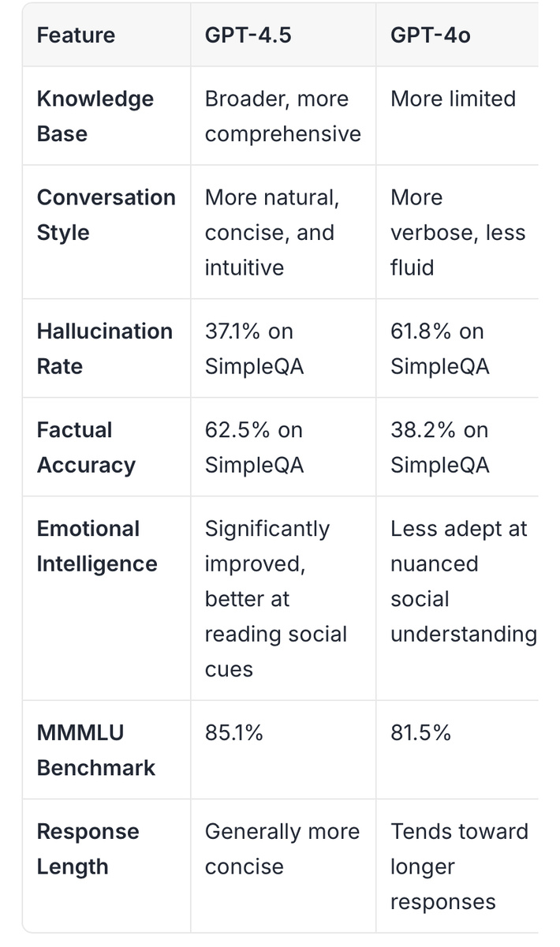
Task: Click the Feature column header
Action: tap(76, 36)
